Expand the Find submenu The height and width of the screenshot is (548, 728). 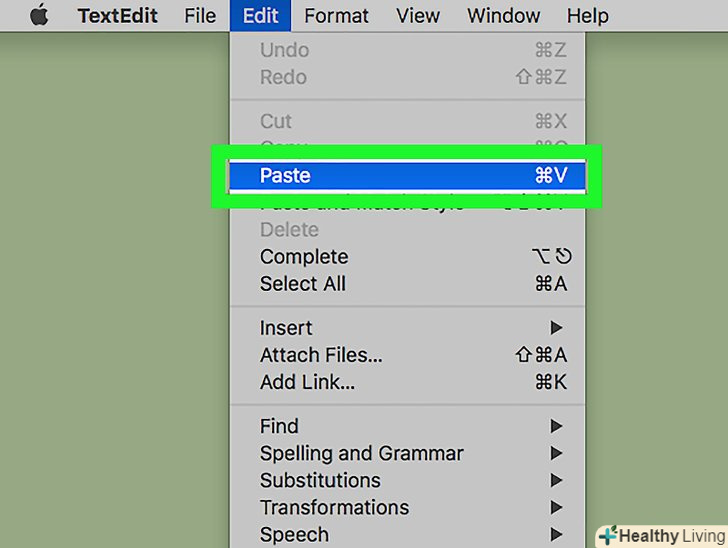279,426
